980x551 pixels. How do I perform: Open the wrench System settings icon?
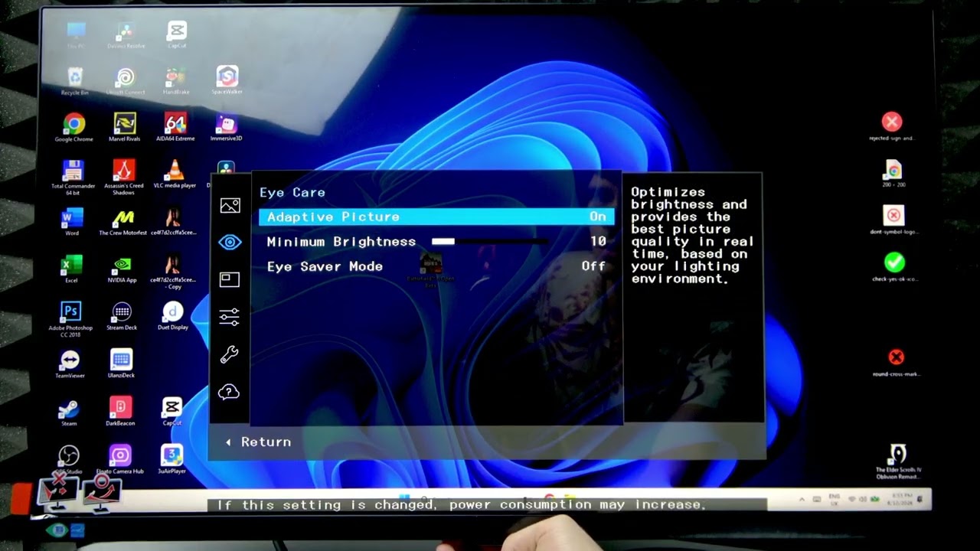230,354
